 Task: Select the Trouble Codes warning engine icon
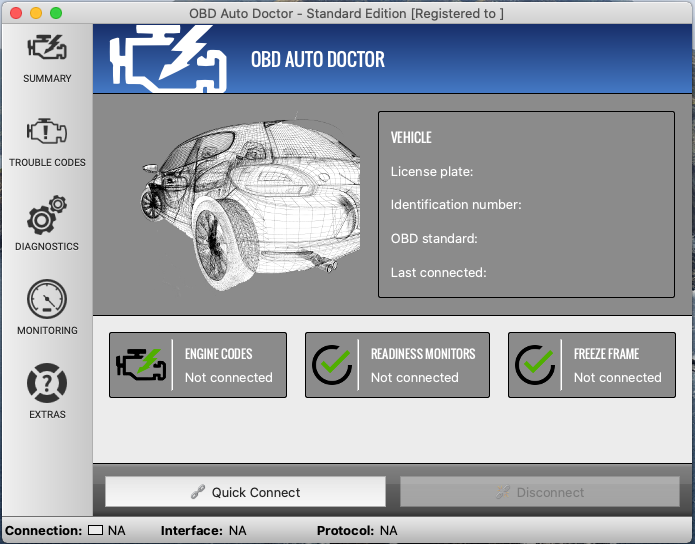[47, 131]
